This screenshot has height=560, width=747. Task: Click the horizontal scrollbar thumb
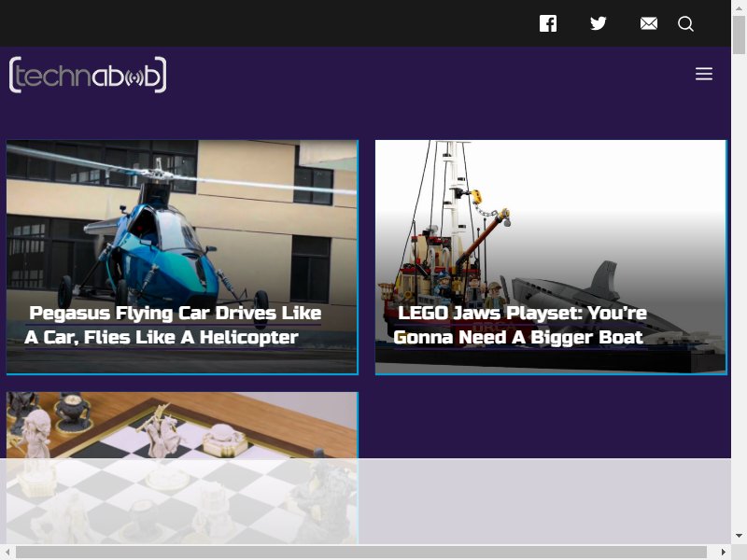[361, 552]
